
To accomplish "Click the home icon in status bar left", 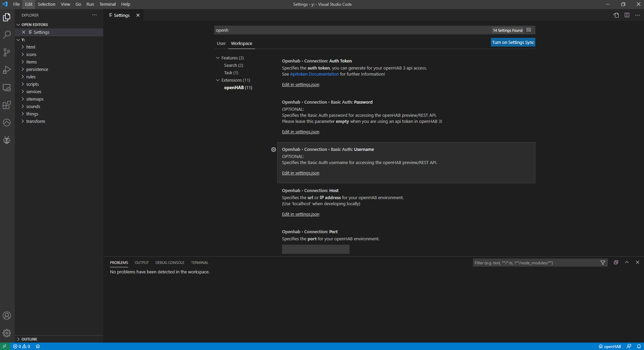I will (x=38, y=346).
